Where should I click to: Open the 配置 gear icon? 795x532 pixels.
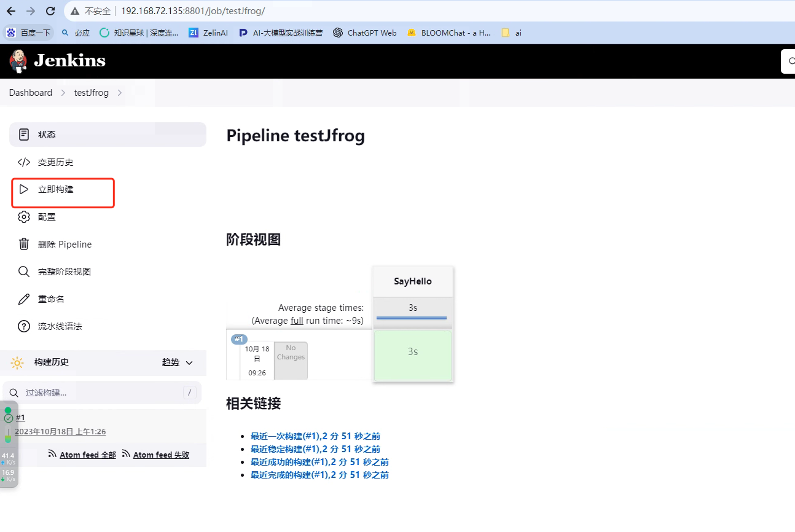pos(23,216)
